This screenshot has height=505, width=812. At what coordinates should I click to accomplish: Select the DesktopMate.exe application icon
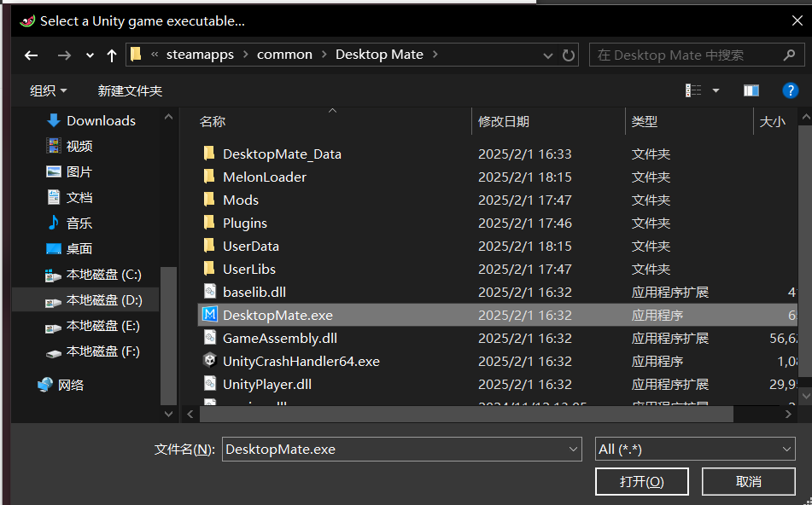tap(210, 315)
